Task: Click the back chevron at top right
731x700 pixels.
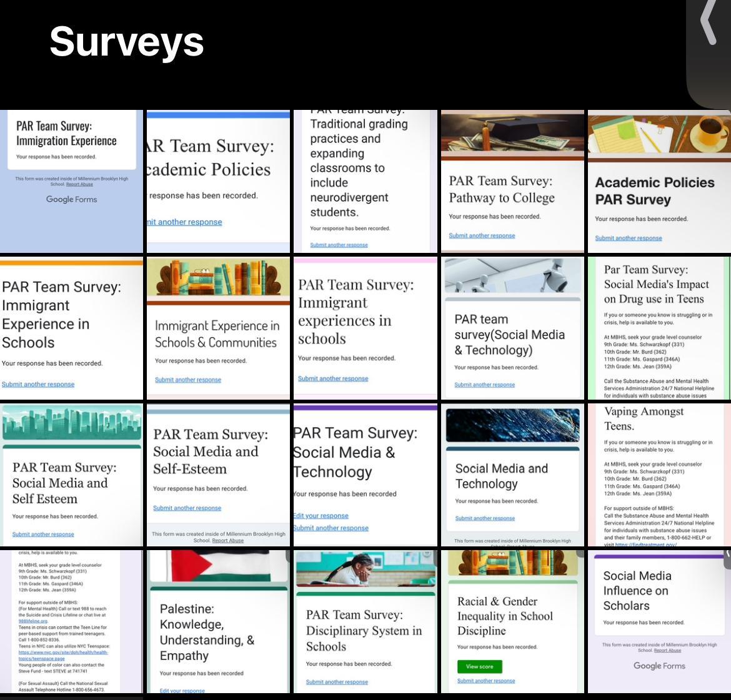Action: pos(708,22)
